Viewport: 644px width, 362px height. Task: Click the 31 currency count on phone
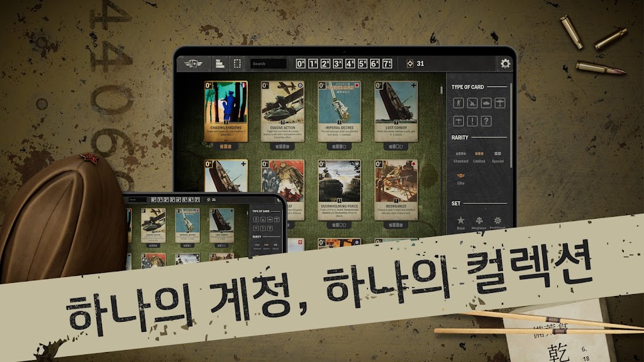point(214,200)
